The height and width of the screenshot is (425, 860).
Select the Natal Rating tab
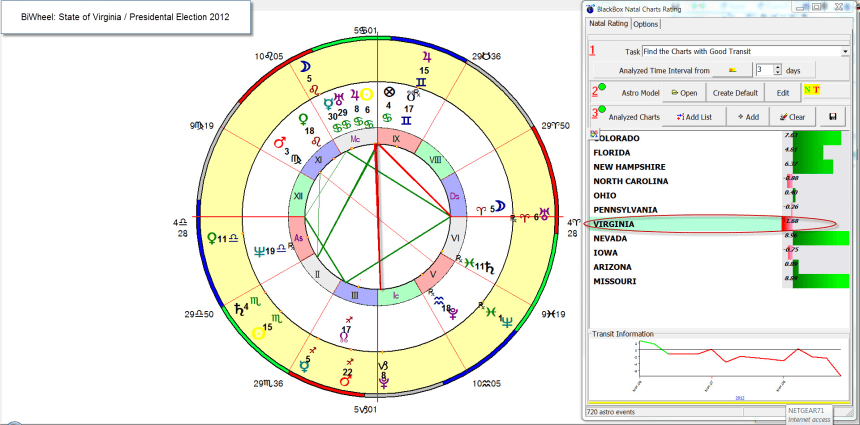pyautogui.click(x=607, y=24)
